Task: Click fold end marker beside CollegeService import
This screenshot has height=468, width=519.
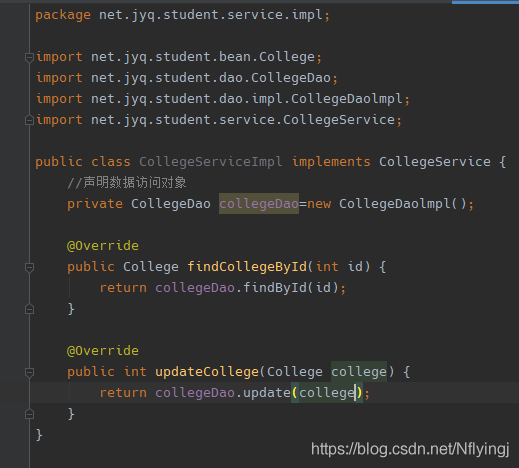Action: (29, 120)
